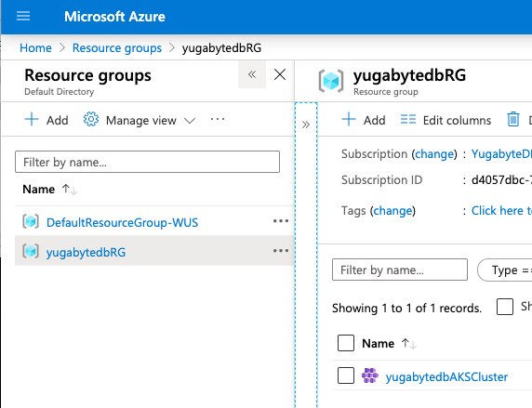Viewport: 532px width, 408px height.
Task: Click the yugabytedbRG resource group cube icon in header
Action: coord(331,81)
